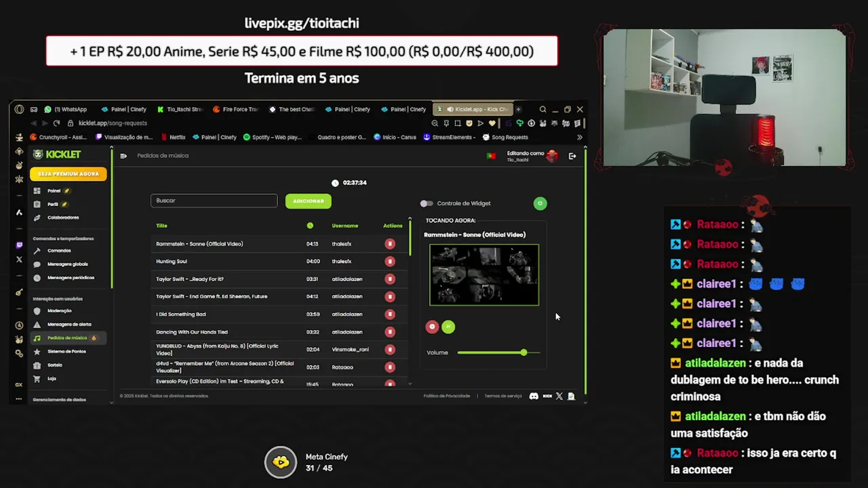Screen dimensions: 868x488
Task: Open Moderação in the sidebar
Action: [59, 311]
